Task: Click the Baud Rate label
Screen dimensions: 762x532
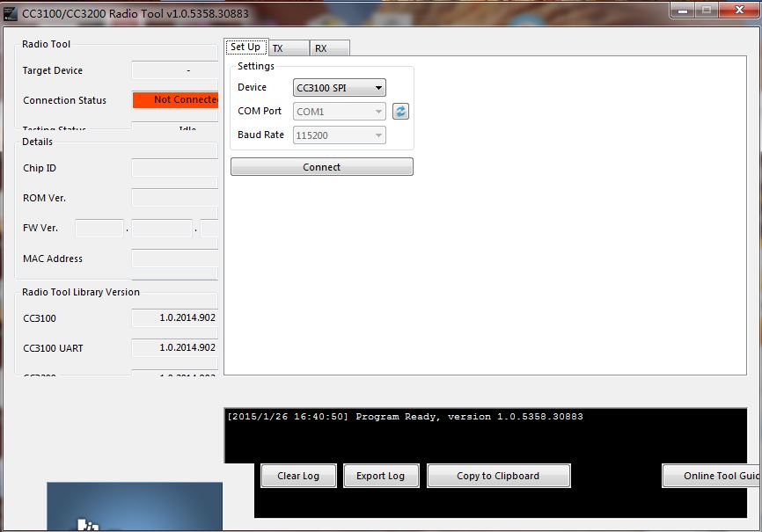Action: point(261,135)
